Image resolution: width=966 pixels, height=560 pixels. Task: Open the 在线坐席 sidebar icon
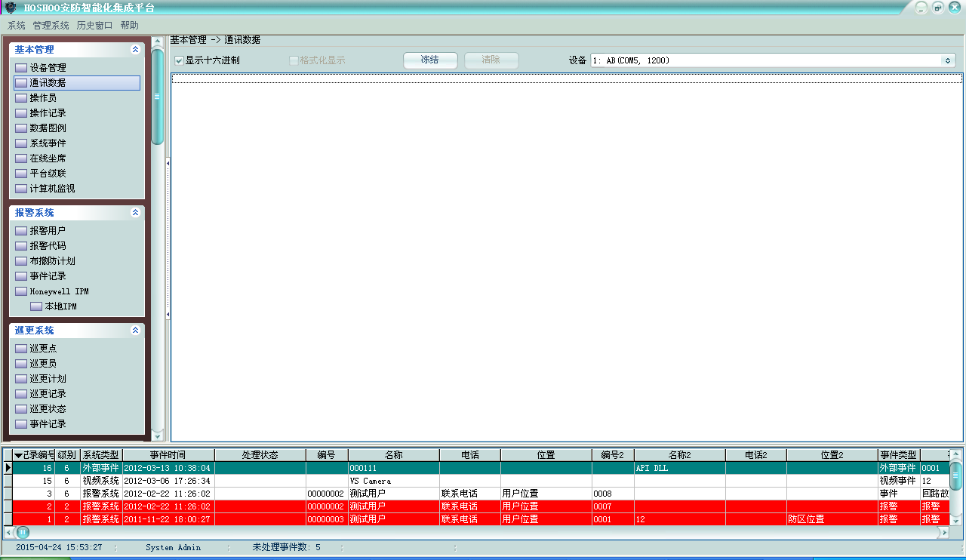tap(21, 158)
